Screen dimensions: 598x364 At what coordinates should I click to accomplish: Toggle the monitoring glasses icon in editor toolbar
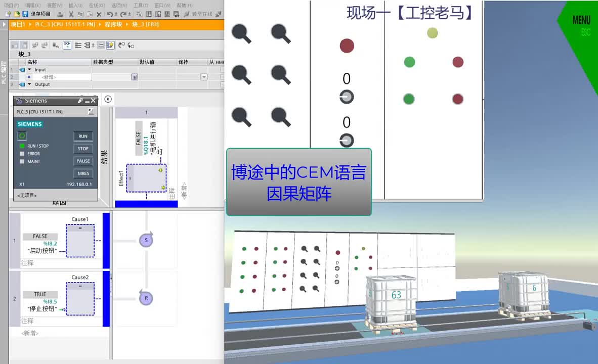click(x=67, y=45)
